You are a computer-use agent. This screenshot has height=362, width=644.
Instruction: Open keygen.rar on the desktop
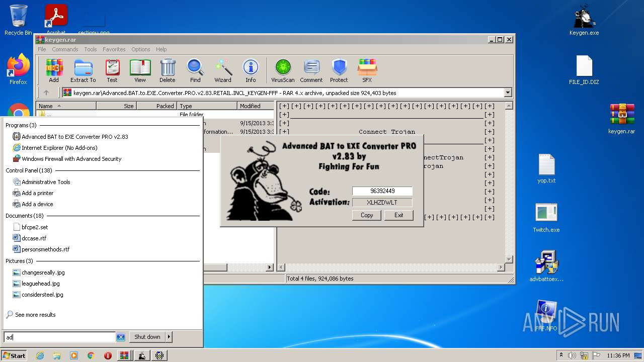pyautogui.click(x=621, y=119)
